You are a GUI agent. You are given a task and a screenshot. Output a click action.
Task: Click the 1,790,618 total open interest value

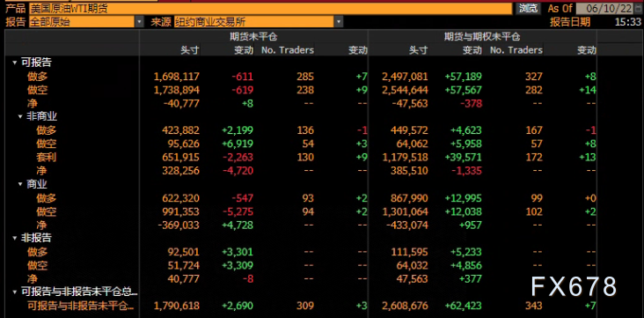pos(177,306)
